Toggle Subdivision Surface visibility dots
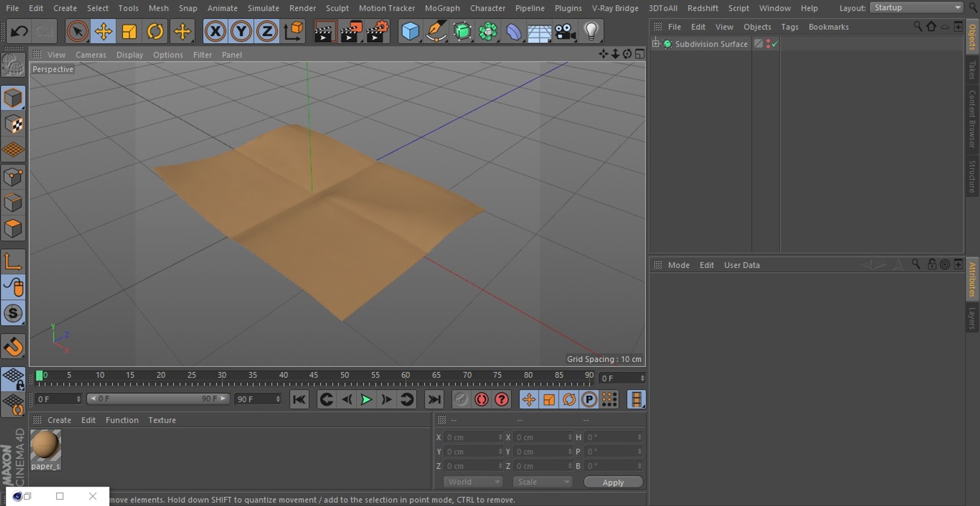The width and height of the screenshot is (980, 506). click(768, 44)
